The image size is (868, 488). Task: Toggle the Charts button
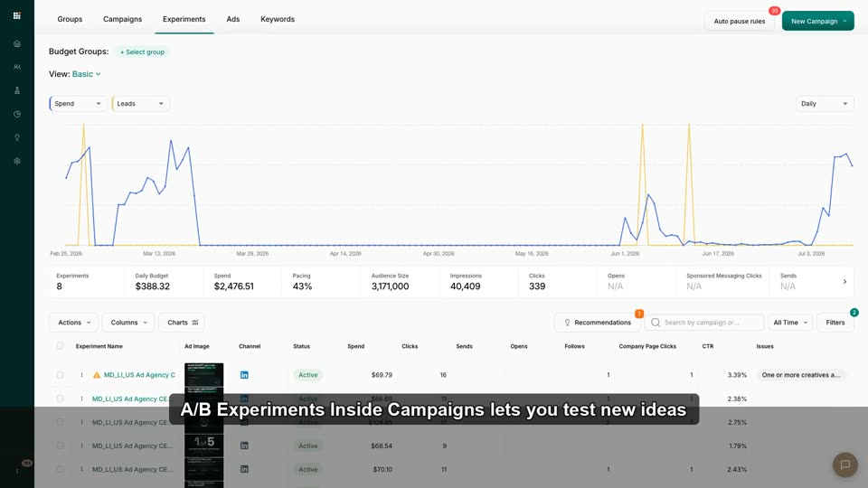click(182, 323)
